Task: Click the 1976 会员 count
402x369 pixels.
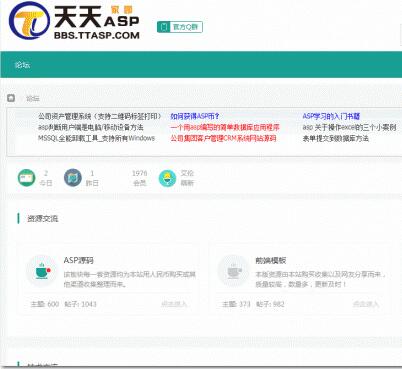Action: 139,178
